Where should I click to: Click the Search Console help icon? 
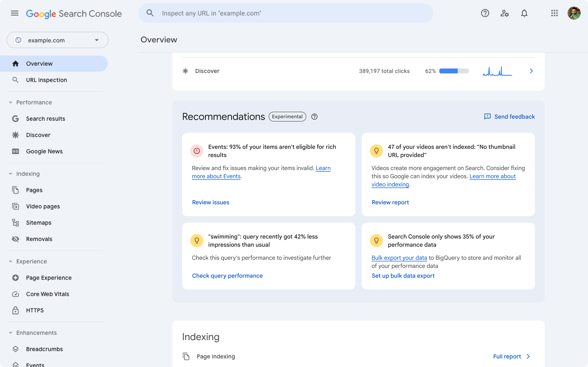(485, 13)
